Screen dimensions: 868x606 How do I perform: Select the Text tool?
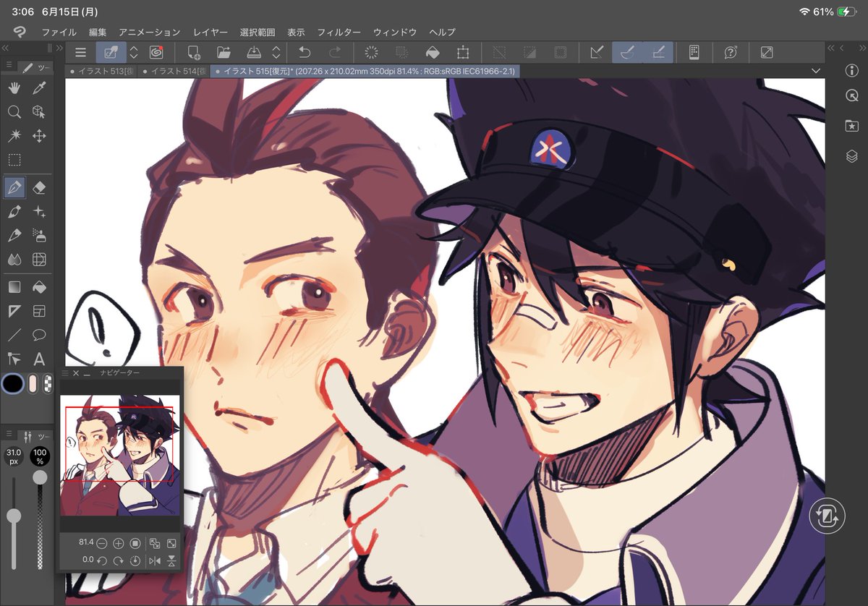[x=39, y=359]
